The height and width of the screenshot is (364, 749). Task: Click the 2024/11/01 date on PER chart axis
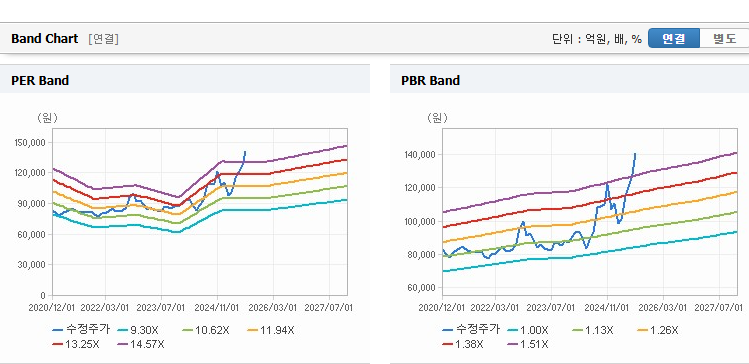click(217, 307)
